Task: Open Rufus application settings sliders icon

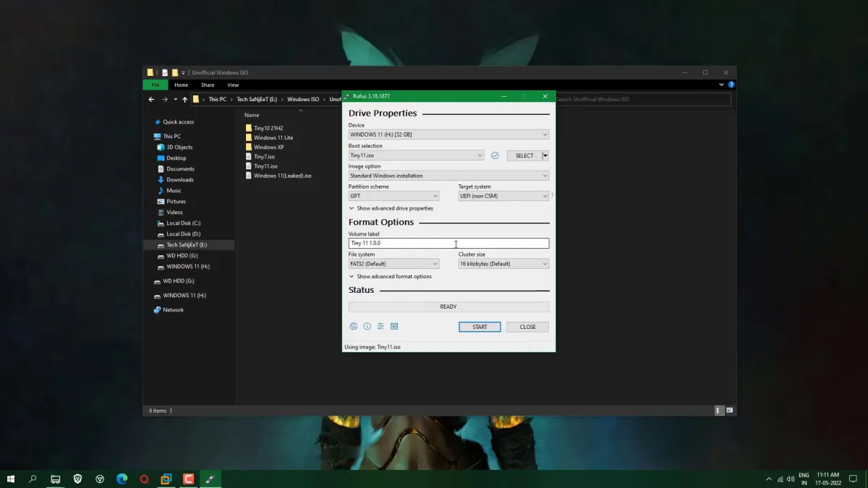Action: tap(380, 327)
